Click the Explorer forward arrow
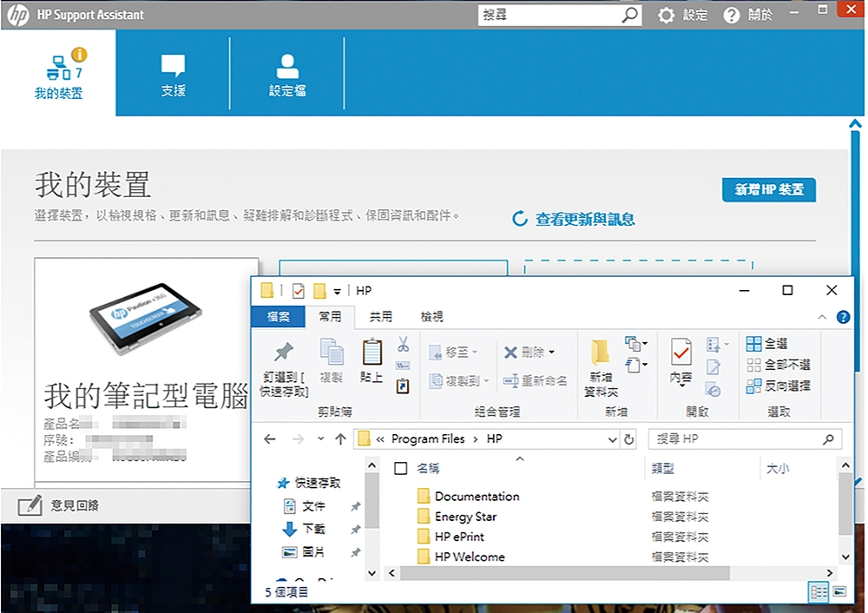 [298, 439]
